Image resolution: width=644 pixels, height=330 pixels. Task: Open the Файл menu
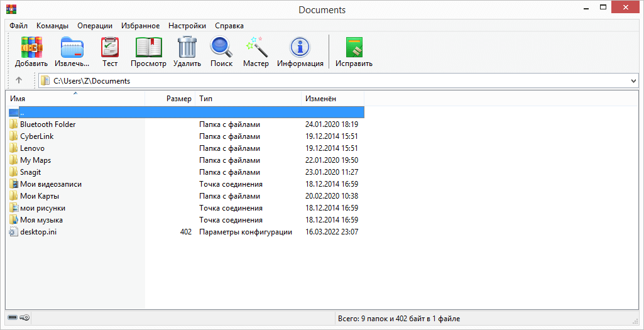click(18, 26)
